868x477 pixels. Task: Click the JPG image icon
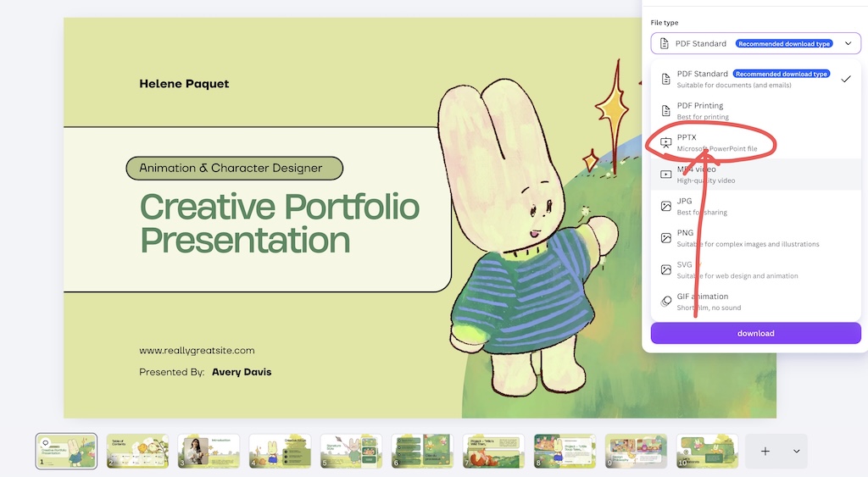tap(666, 207)
